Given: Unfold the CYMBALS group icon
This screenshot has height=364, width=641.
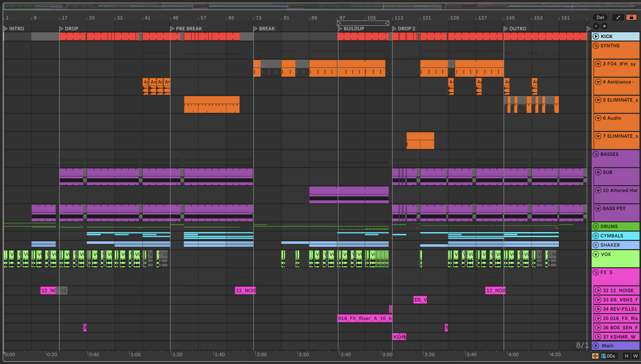Looking at the screenshot, I should [596, 236].
